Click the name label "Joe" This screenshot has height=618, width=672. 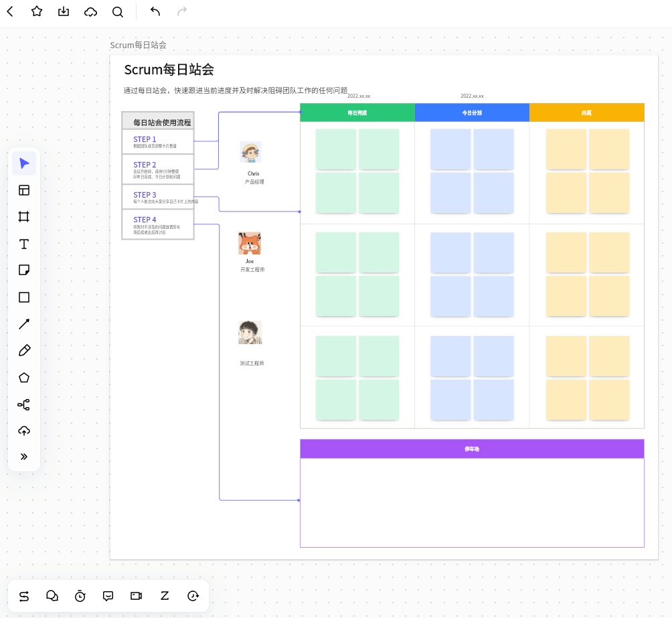(x=250, y=261)
